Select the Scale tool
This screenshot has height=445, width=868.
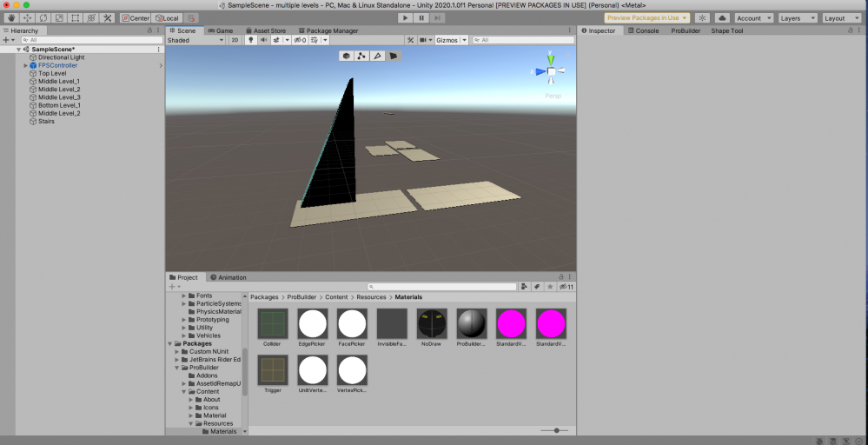click(59, 18)
